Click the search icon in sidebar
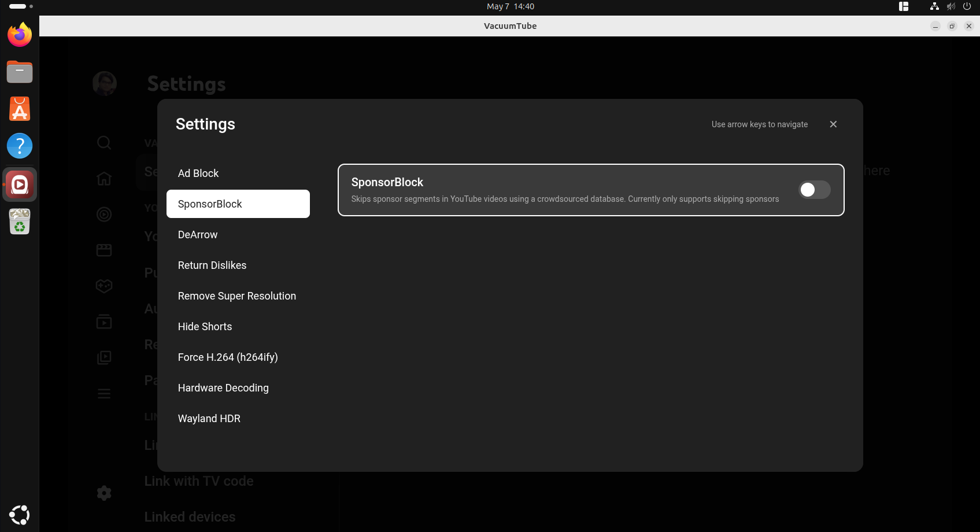This screenshot has height=532, width=980. [x=104, y=143]
